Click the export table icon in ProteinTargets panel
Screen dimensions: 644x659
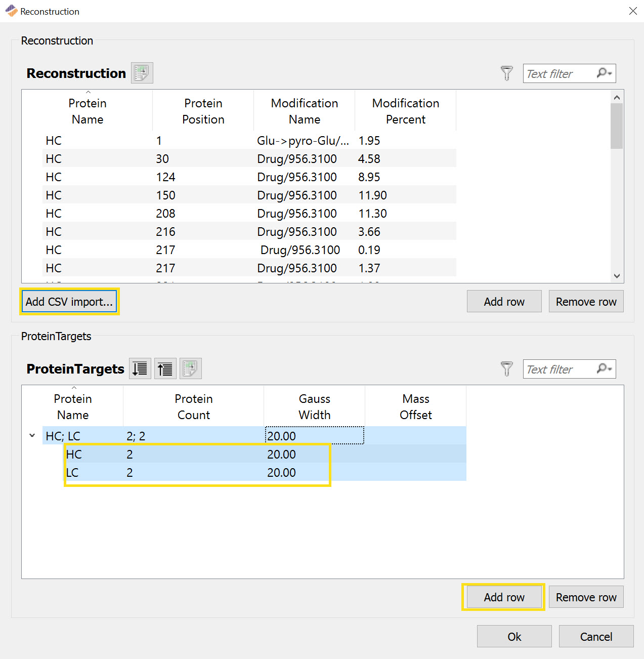pos(190,368)
